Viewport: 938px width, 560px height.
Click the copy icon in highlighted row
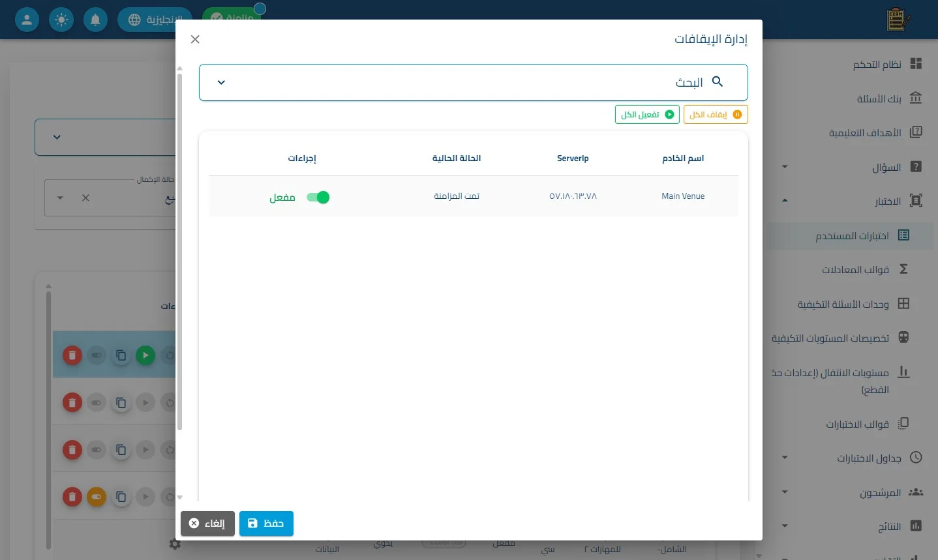click(121, 355)
